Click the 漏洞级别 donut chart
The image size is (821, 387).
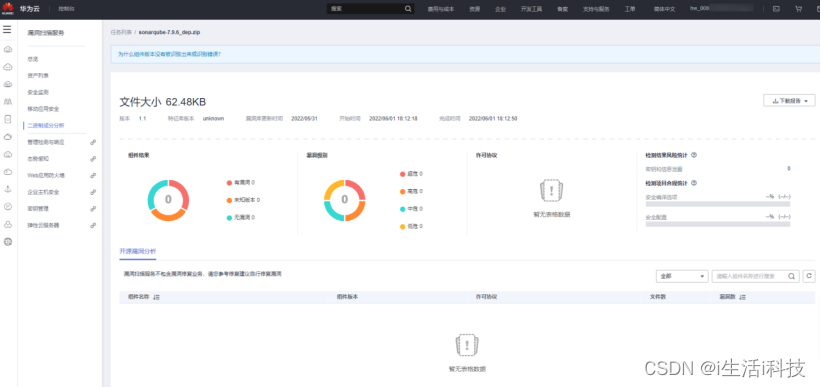345,200
